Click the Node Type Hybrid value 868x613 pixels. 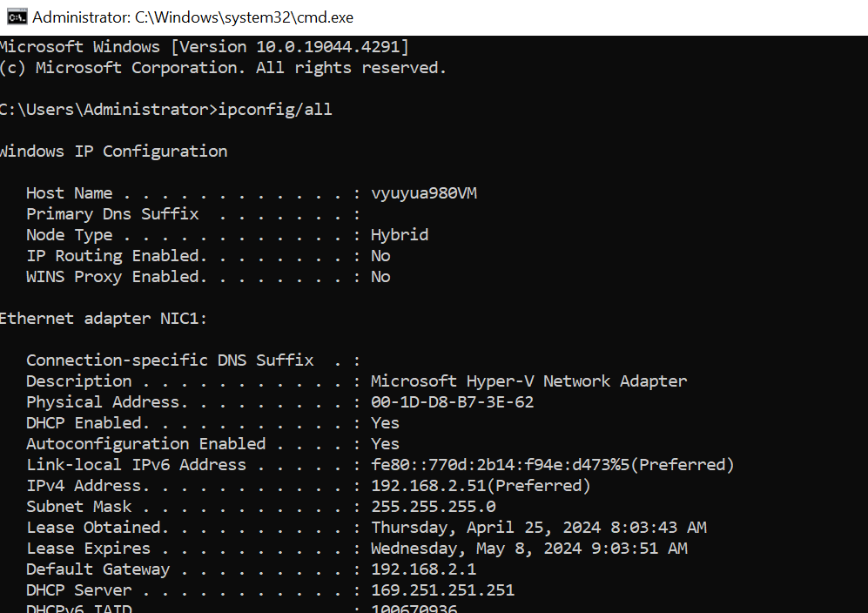pos(399,235)
